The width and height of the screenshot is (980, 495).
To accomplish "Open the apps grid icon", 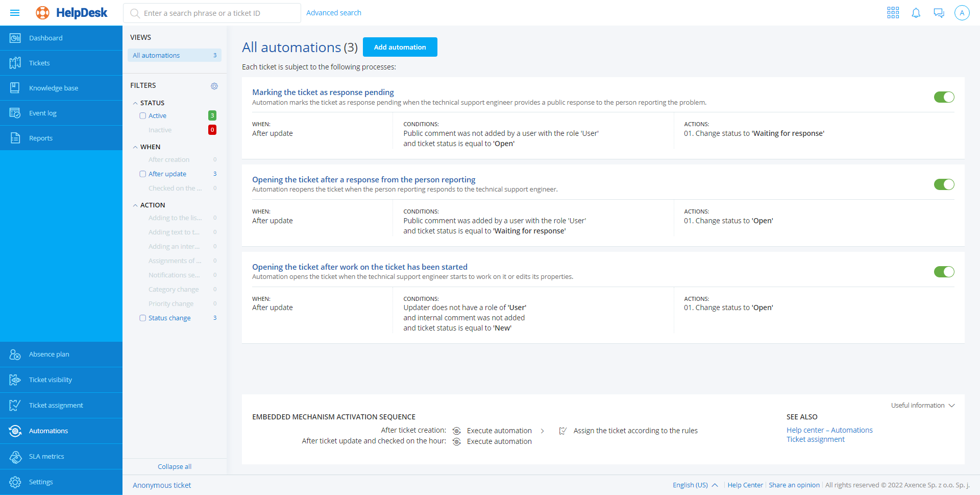I will click(x=893, y=13).
